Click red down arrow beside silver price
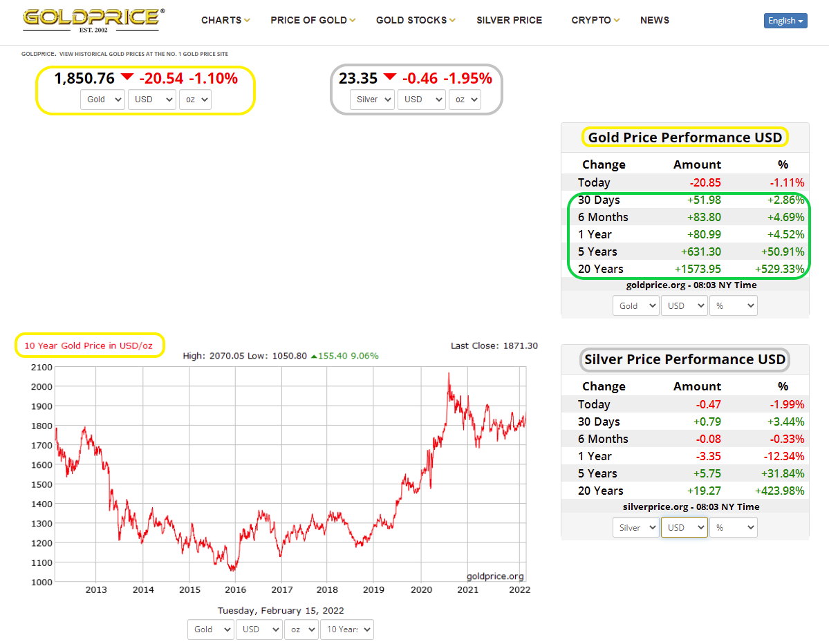Image resolution: width=829 pixels, height=644 pixels. pyautogui.click(x=390, y=77)
